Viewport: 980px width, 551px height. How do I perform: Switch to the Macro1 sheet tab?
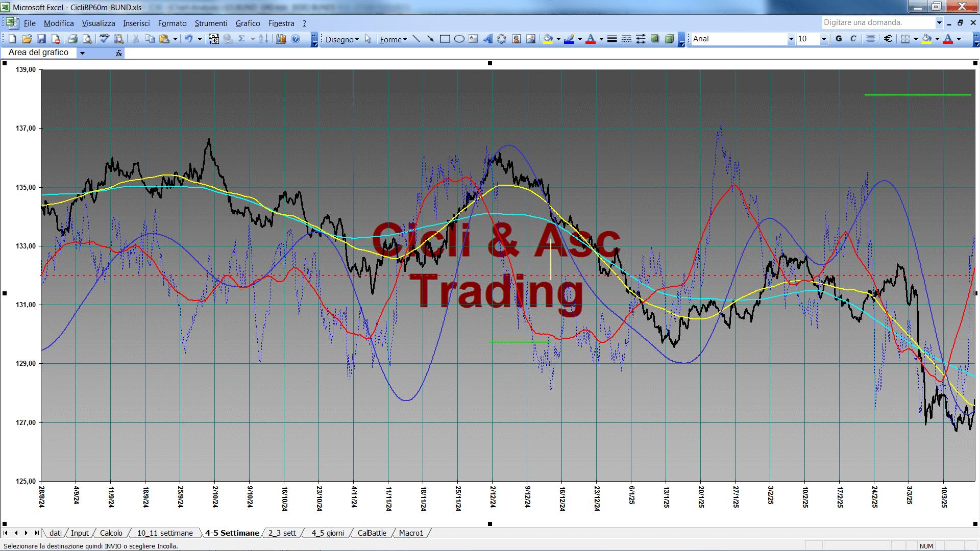[411, 533]
